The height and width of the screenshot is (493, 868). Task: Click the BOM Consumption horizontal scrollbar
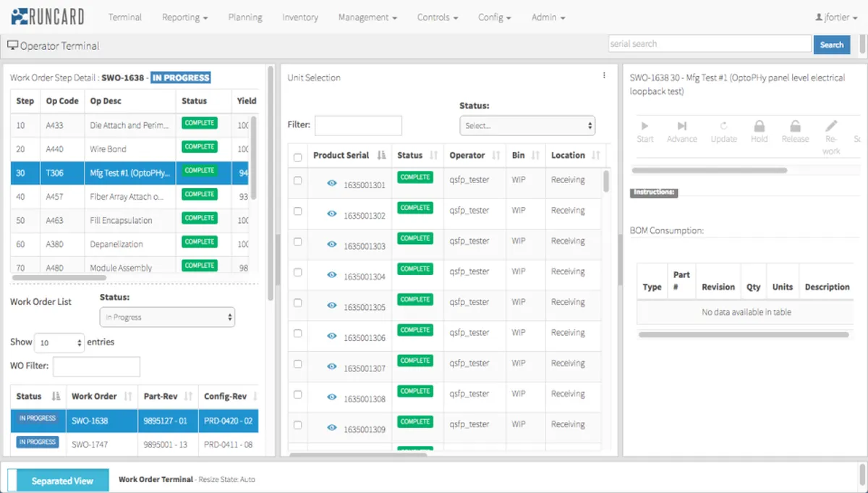743,334
